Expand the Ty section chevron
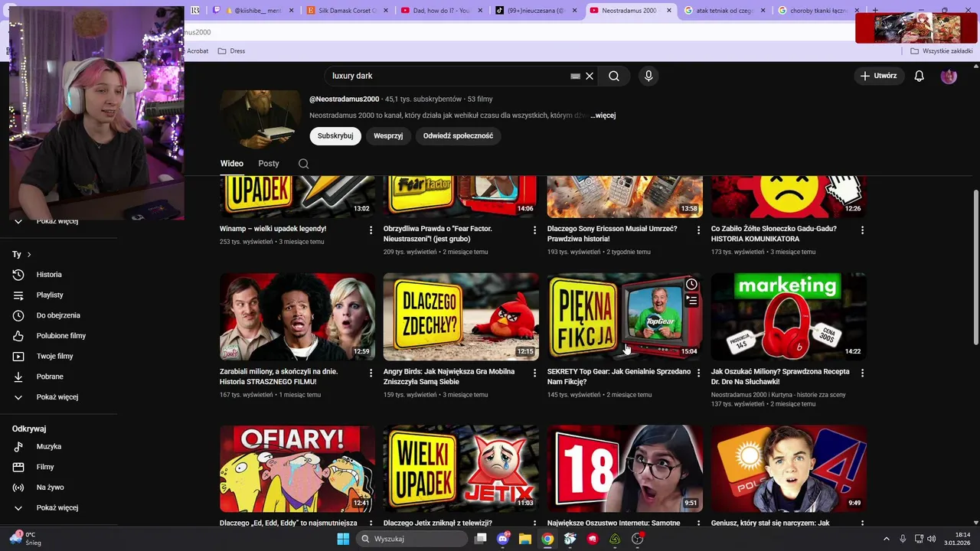Viewport: 980px width, 551px height. [29, 254]
